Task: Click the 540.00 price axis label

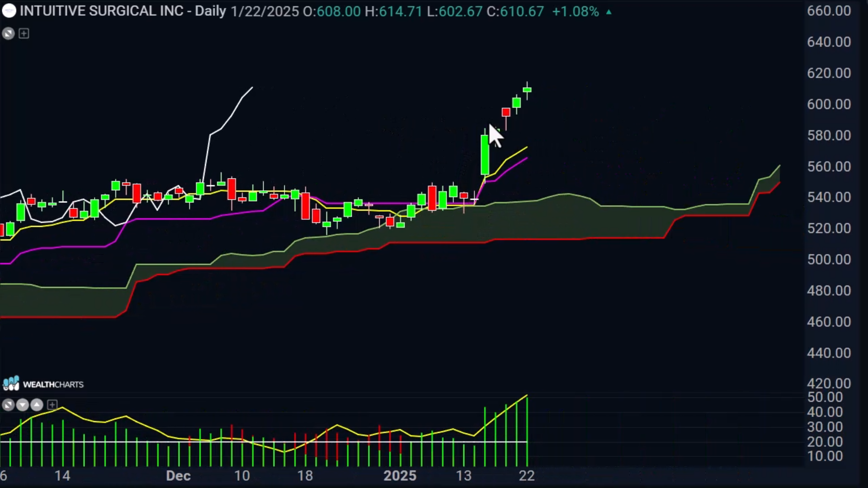Action: pyautogui.click(x=829, y=197)
